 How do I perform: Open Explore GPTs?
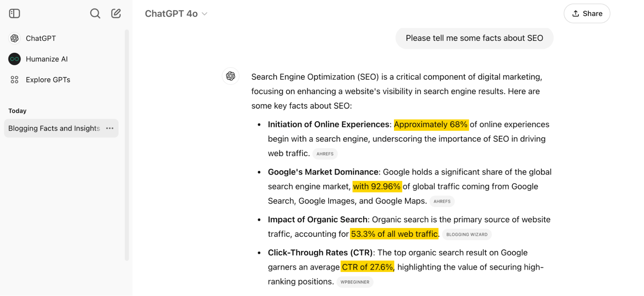[x=48, y=79]
